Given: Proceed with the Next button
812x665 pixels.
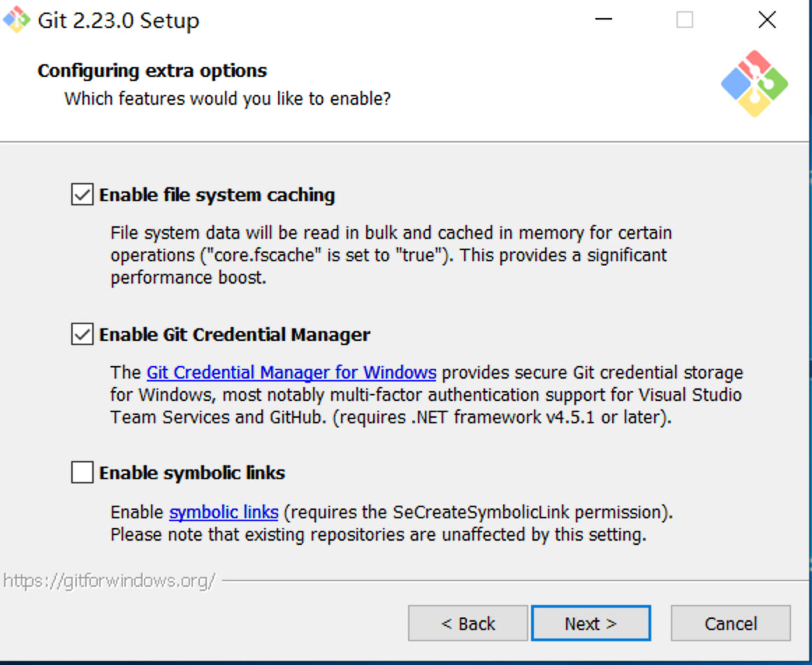Looking at the screenshot, I should coord(590,623).
